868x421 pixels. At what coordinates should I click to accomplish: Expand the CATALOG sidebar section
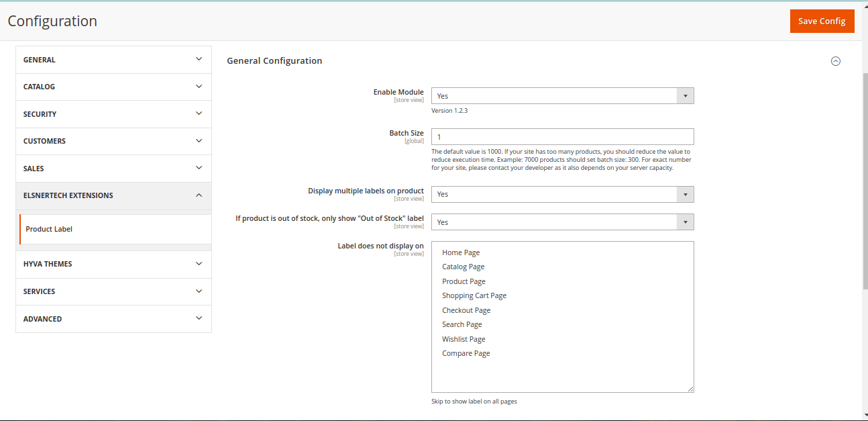click(x=113, y=87)
